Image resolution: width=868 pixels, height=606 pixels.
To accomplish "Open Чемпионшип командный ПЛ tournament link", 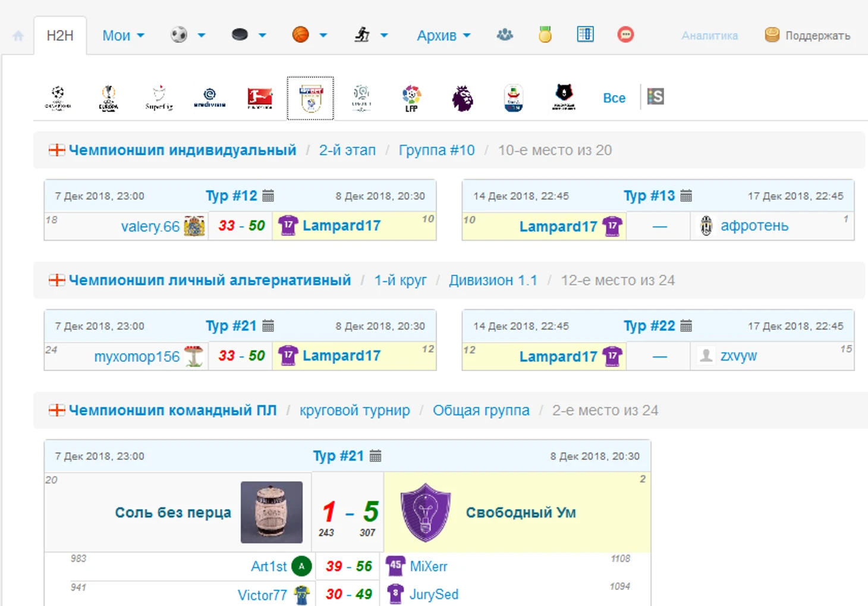I will coord(172,410).
